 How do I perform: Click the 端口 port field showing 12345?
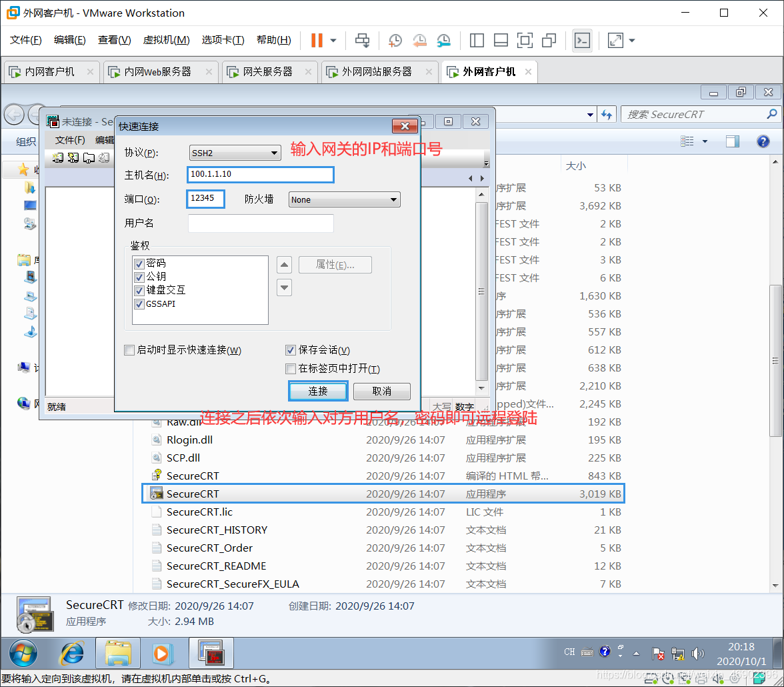coord(205,199)
